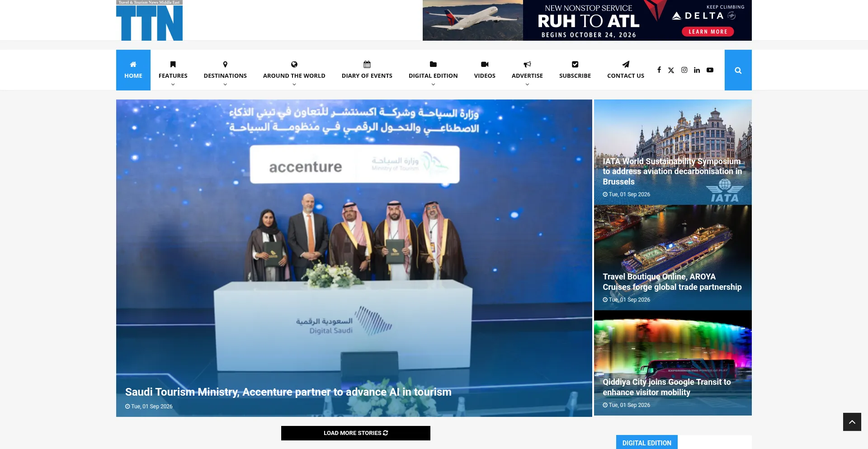
Task: Click the Home house icon
Action: pos(133,64)
